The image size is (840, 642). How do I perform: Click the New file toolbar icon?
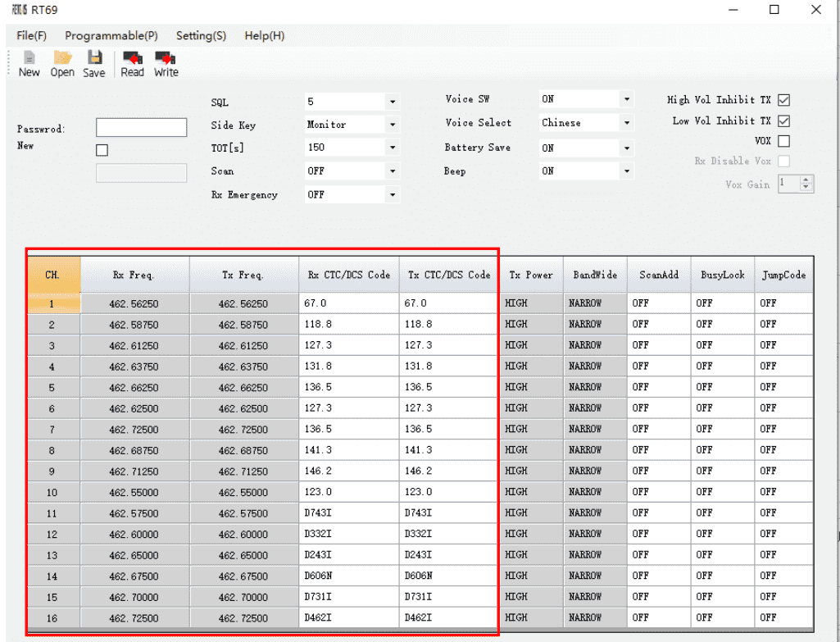click(29, 58)
